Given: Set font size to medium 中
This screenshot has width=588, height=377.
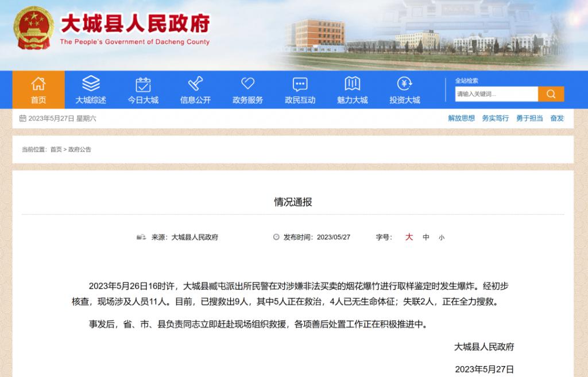Looking at the screenshot, I should click(426, 237).
